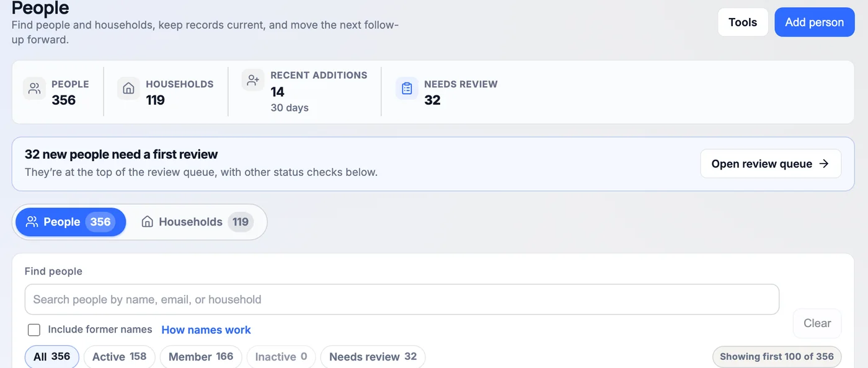The width and height of the screenshot is (868, 368).
Task: Click the PEOPLE 356 stat value
Action: pyautogui.click(x=63, y=100)
